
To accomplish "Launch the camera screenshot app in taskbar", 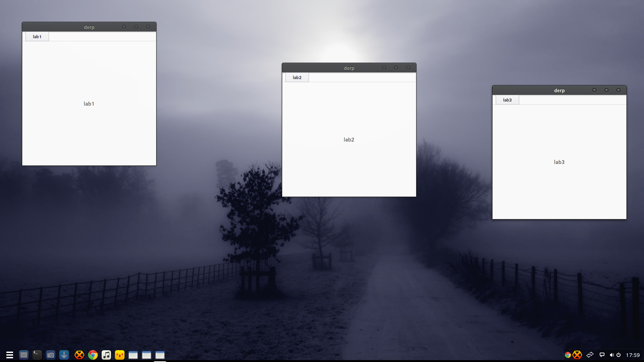I will pyautogui.click(x=51, y=355).
